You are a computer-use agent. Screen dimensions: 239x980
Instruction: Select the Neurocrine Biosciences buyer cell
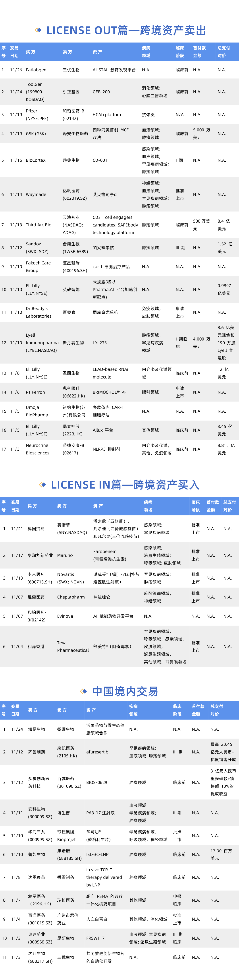37,449
